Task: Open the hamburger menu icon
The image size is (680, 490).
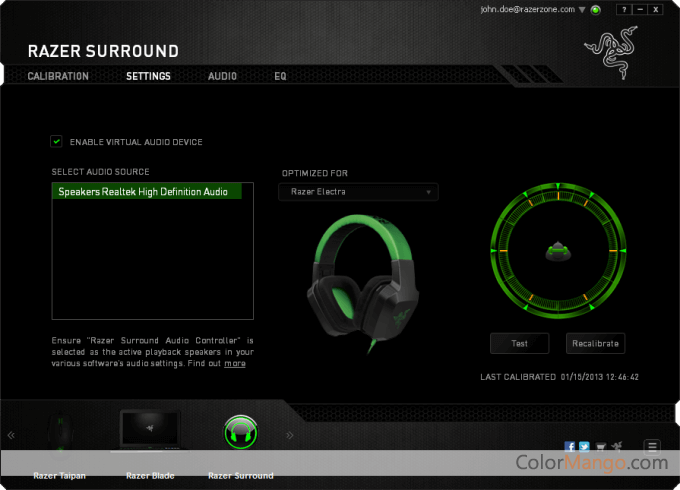Action: point(652,447)
